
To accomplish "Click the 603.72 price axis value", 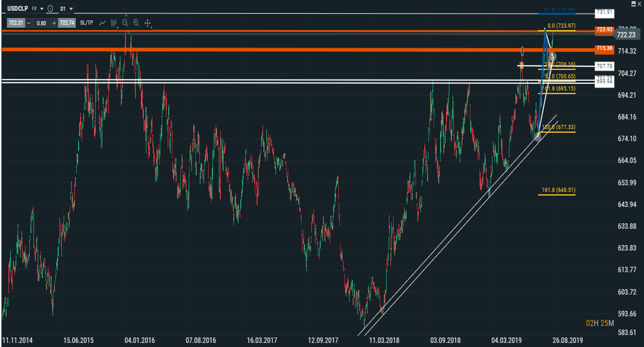I will [x=626, y=291].
